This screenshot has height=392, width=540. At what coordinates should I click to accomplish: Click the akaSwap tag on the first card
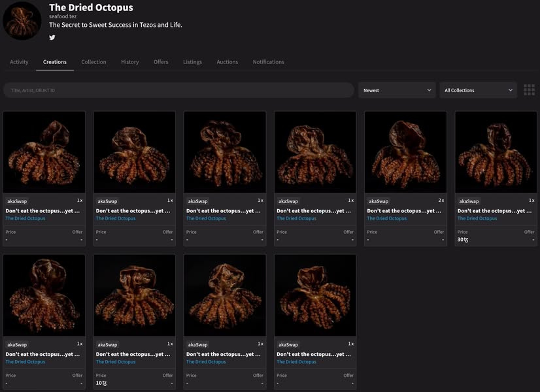coord(17,201)
